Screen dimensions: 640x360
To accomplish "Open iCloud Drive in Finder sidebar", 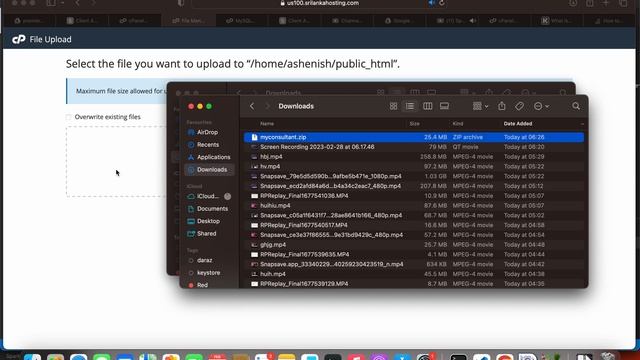I will click(x=209, y=196).
